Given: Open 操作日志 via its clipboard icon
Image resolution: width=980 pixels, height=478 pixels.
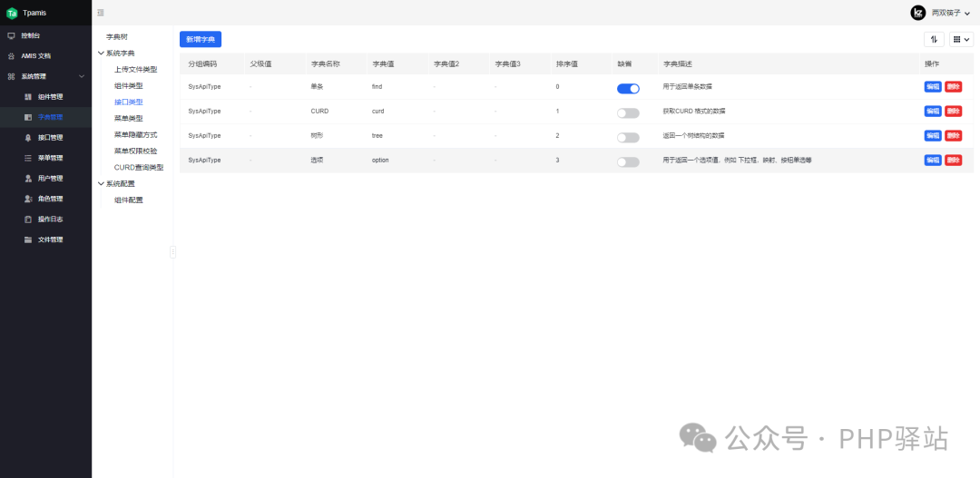Looking at the screenshot, I should 27,219.
